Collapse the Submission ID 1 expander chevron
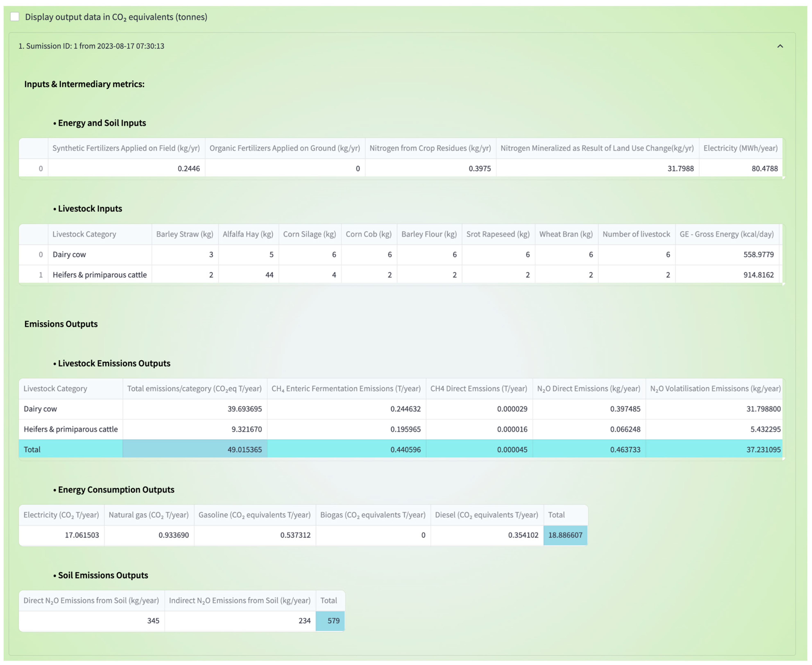This screenshot has height=665, width=812. (780, 46)
